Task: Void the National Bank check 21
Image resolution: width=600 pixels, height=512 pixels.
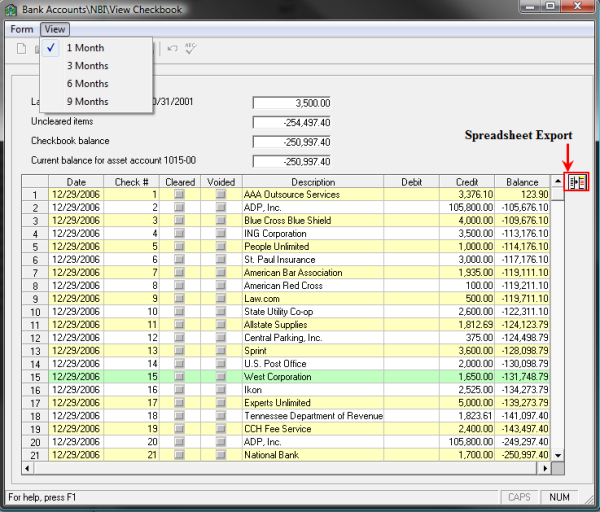Action: coord(221,454)
